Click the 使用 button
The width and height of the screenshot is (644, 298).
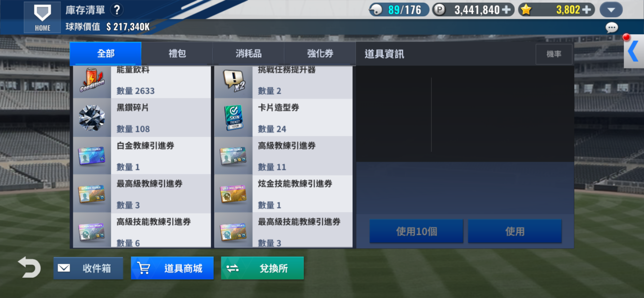tap(515, 231)
